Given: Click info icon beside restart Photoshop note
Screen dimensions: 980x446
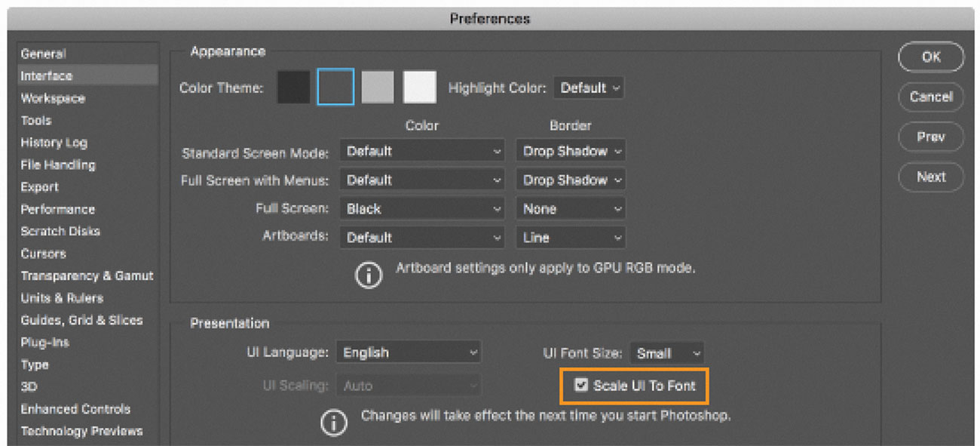Looking at the screenshot, I should click(x=335, y=423).
